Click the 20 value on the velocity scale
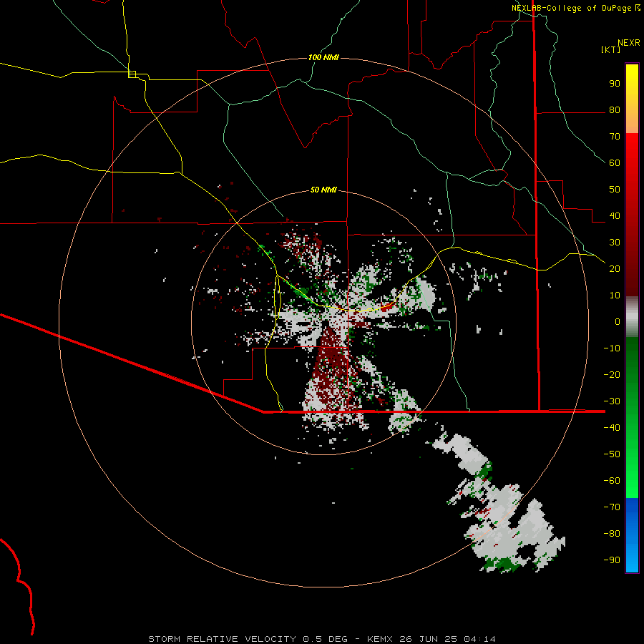Screen dimensions: 644x644 [x=615, y=269]
